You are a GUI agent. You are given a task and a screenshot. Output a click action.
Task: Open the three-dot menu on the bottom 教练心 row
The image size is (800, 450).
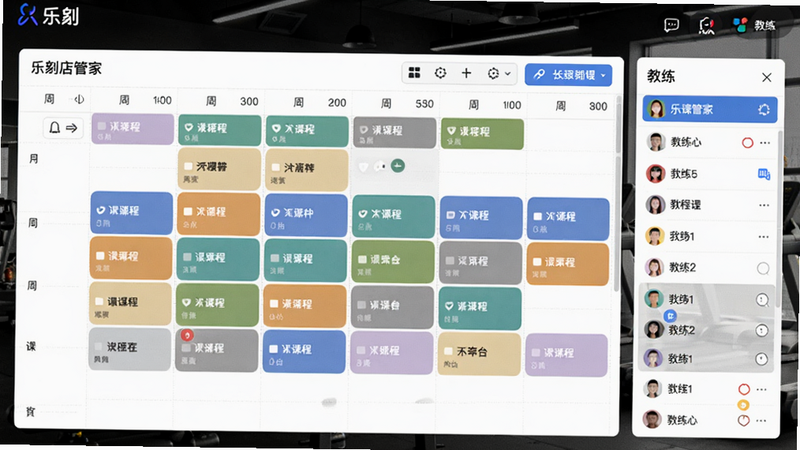click(x=761, y=420)
